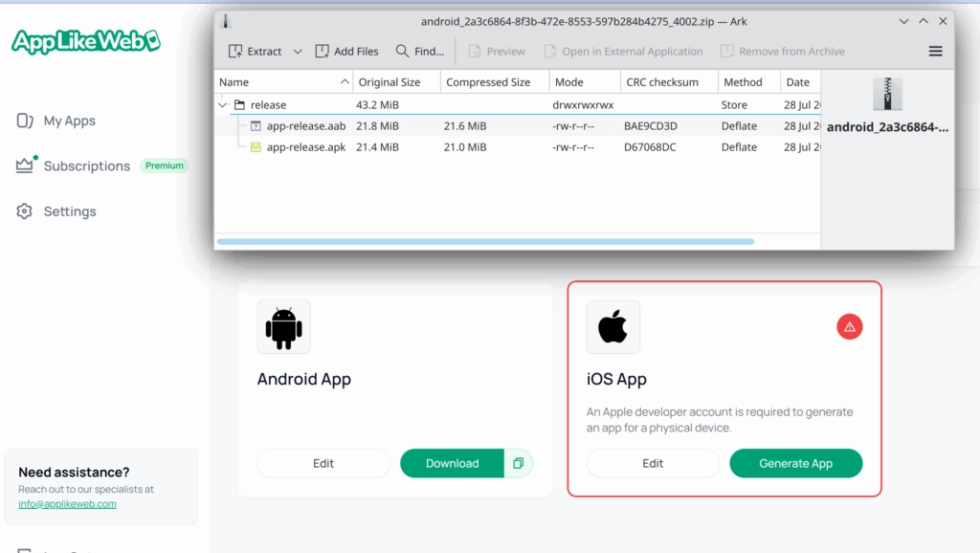Click the Add Files toolbar button

pyautogui.click(x=347, y=52)
